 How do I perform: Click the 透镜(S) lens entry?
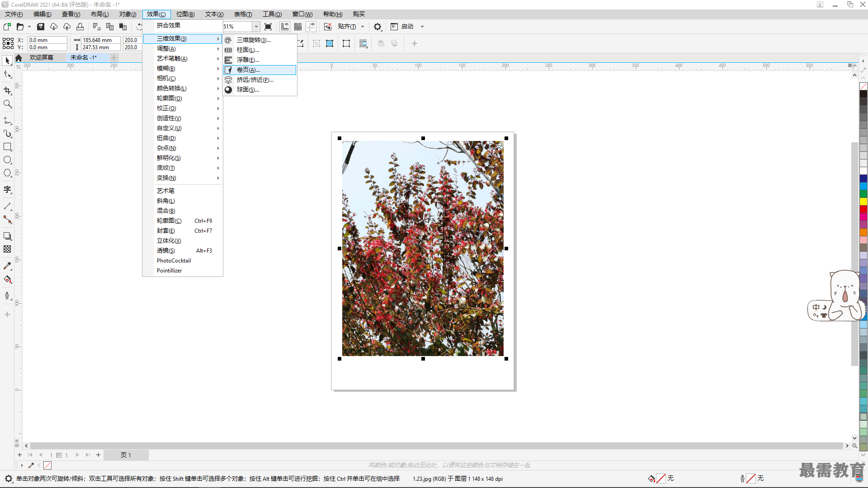click(183, 251)
